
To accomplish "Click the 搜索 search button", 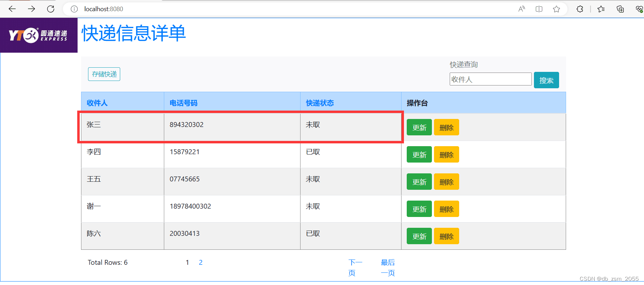I will (x=547, y=80).
